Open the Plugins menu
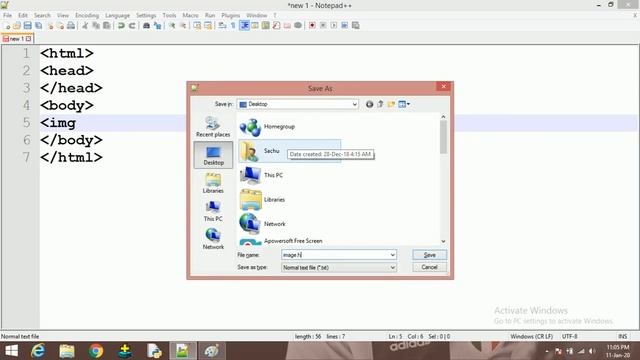This screenshot has width=640, height=360. tap(231, 15)
